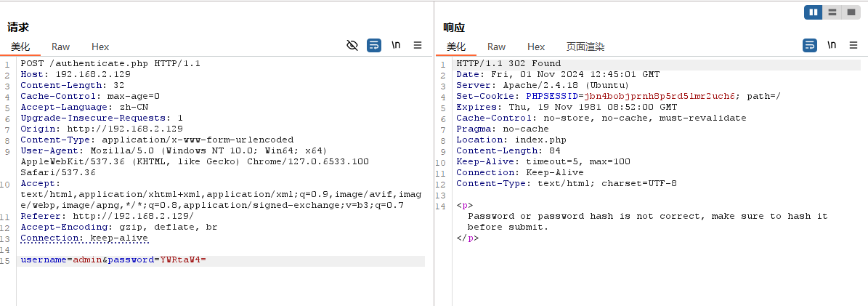This screenshot has height=306, width=868.
Task: Toggle \n non-printable characters in request panel
Action: 396,45
